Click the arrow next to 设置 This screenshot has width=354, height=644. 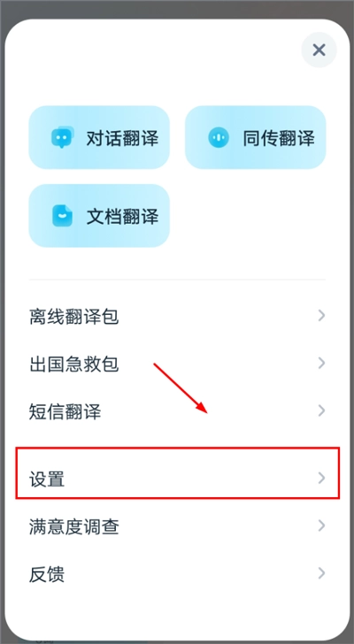coord(321,478)
